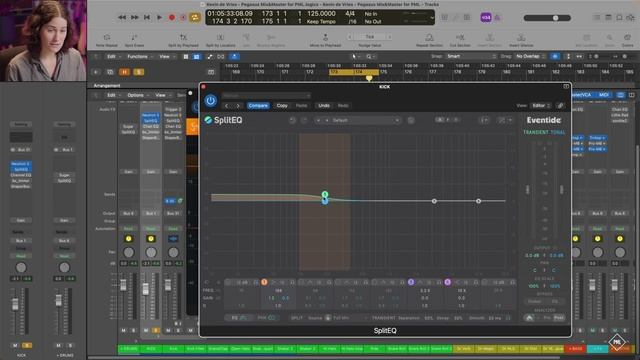Click the SplitEQ undo circular icon

[292, 120]
